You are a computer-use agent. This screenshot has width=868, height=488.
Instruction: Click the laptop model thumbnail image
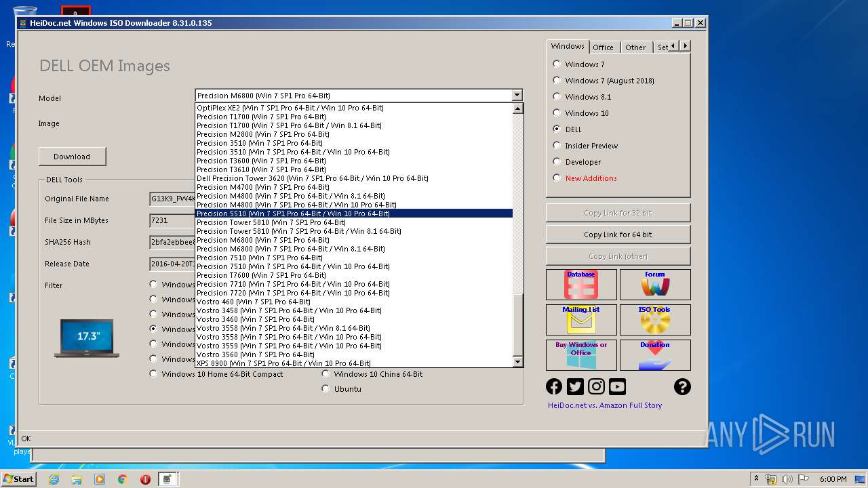coord(87,339)
